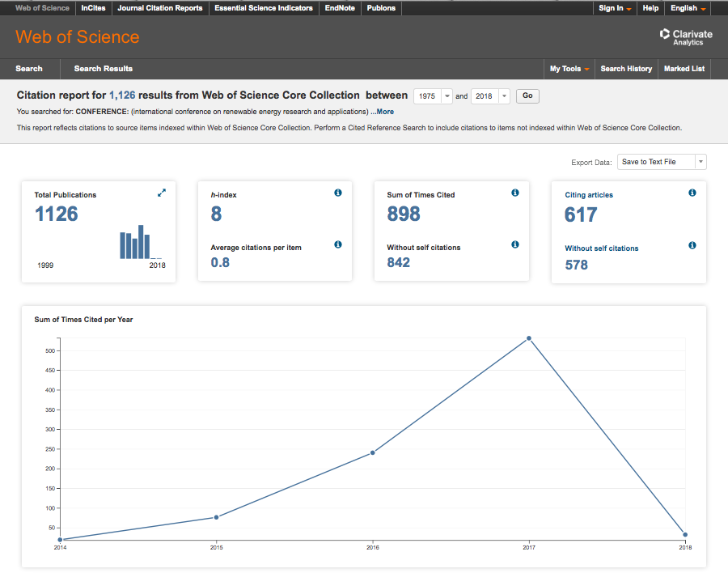This screenshot has width=728, height=573.
Task: Expand the My Tools menu
Action: pyautogui.click(x=569, y=69)
